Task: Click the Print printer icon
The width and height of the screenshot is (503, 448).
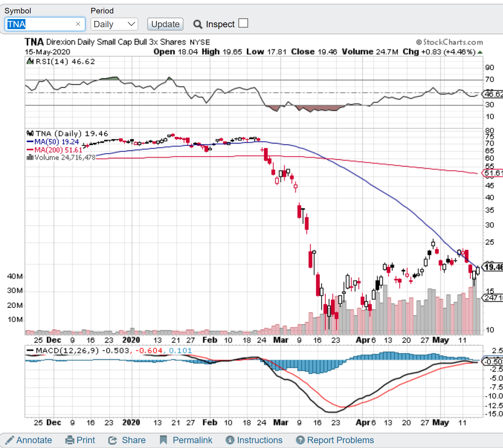Action: tap(70, 440)
